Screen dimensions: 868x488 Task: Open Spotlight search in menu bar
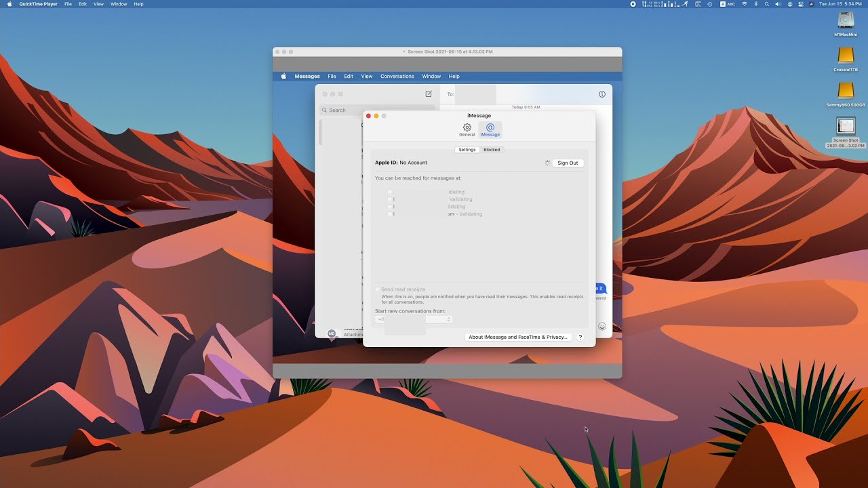[767, 4]
